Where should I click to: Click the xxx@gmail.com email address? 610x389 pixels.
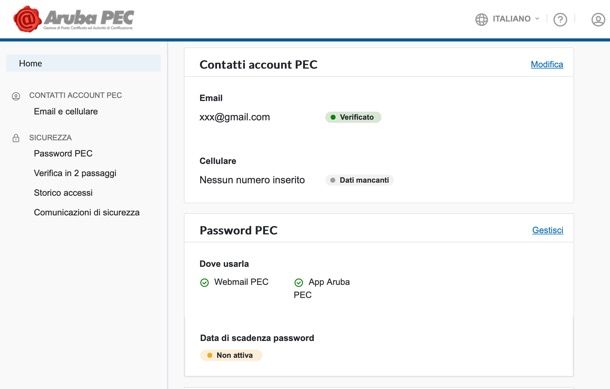[x=235, y=117]
